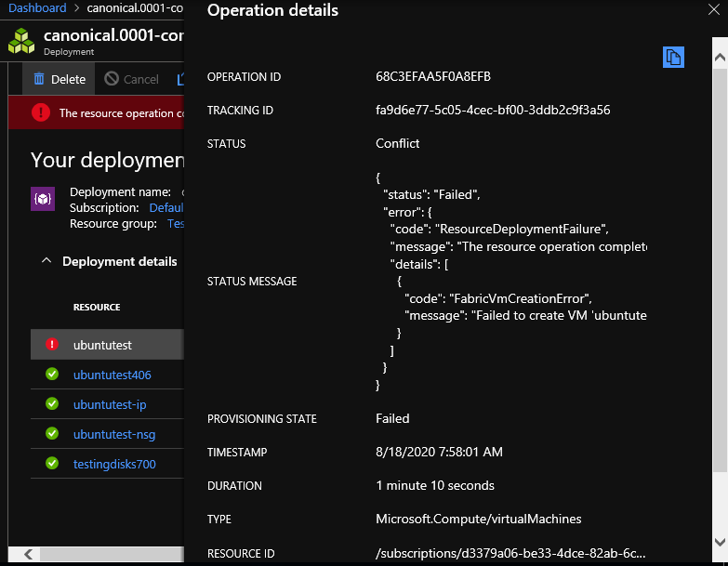Click the Delete deployment button
This screenshot has width=728, height=566.
pos(59,79)
